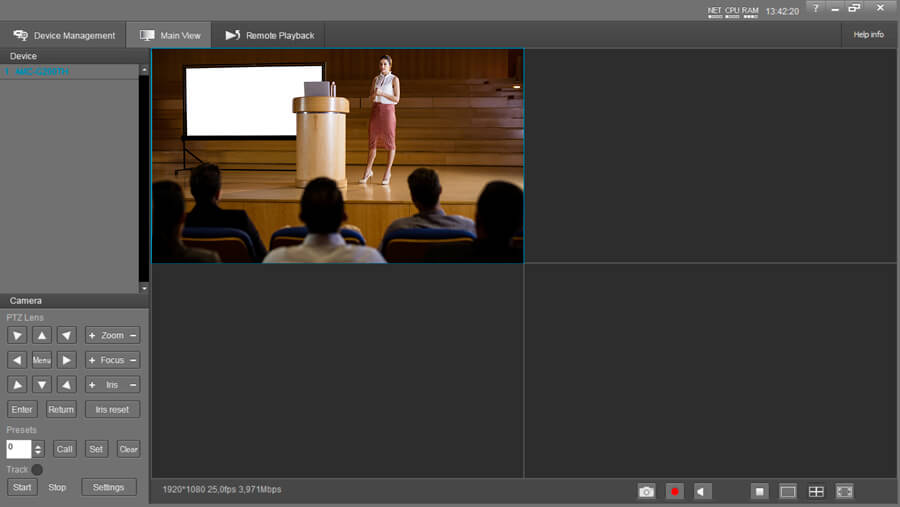Select the single-window layout icon
This screenshot has height=507, width=900.
pos(788,491)
